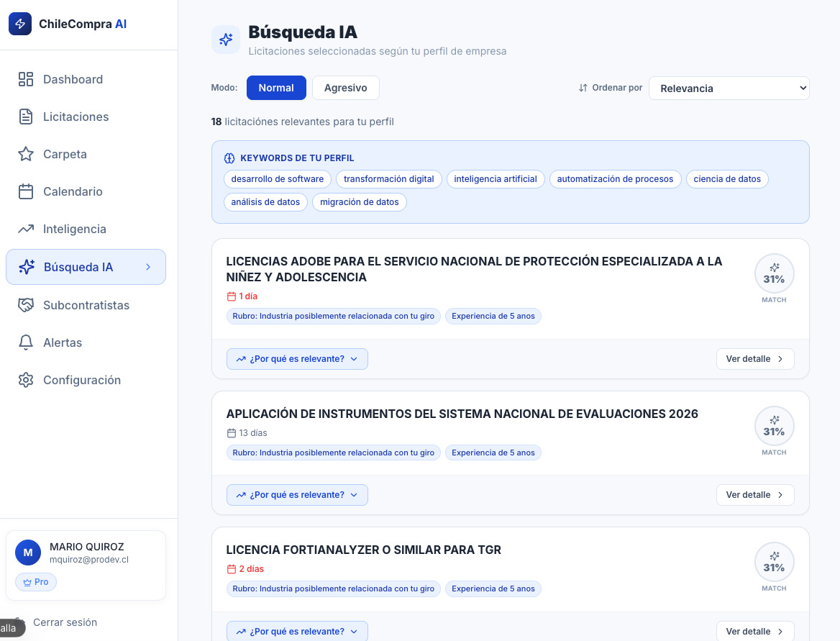The height and width of the screenshot is (641, 840).
Task: Click Ver detalle for Licencia Fortianalyzer
Action: click(755, 632)
